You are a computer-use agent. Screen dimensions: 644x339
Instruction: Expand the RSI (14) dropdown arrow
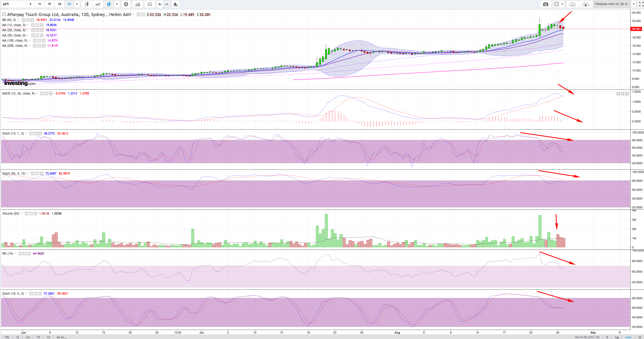coord(15,254)
